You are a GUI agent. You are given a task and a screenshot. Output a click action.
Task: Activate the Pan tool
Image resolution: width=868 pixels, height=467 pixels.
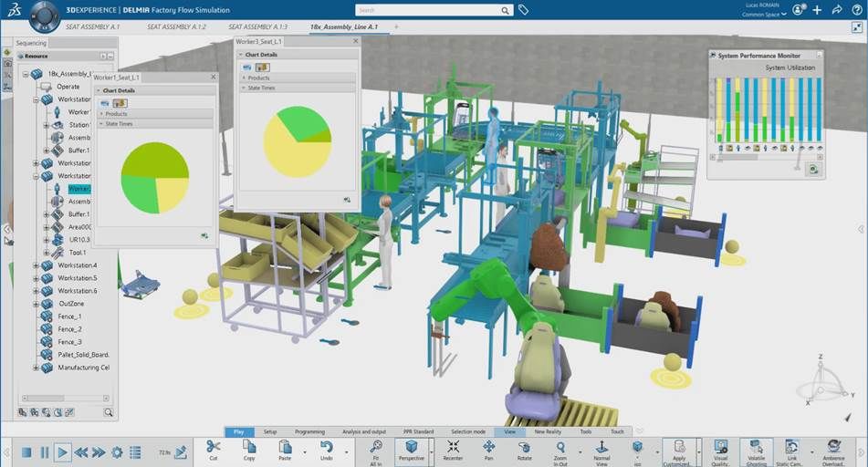click(489, 450)
